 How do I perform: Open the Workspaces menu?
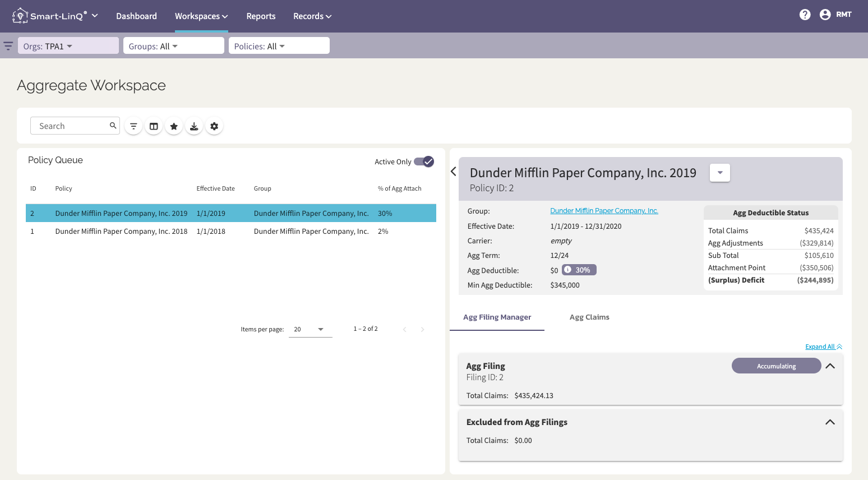pos(201,16)
